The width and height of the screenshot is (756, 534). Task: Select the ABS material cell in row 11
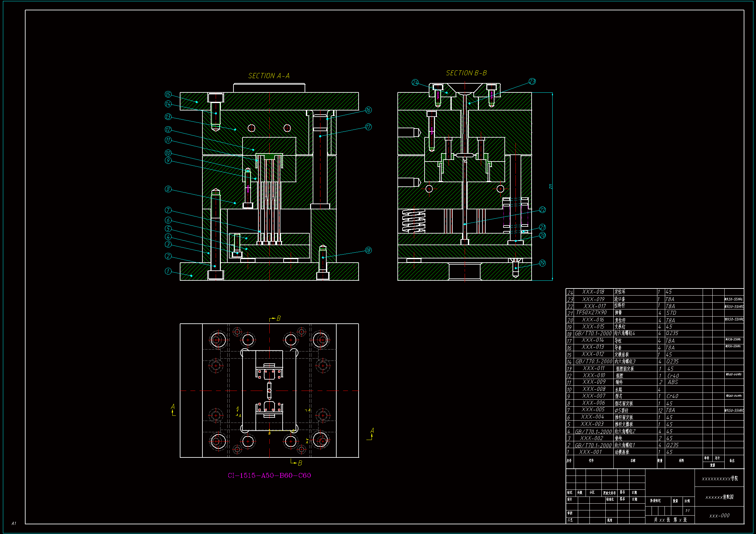point(672,382)
